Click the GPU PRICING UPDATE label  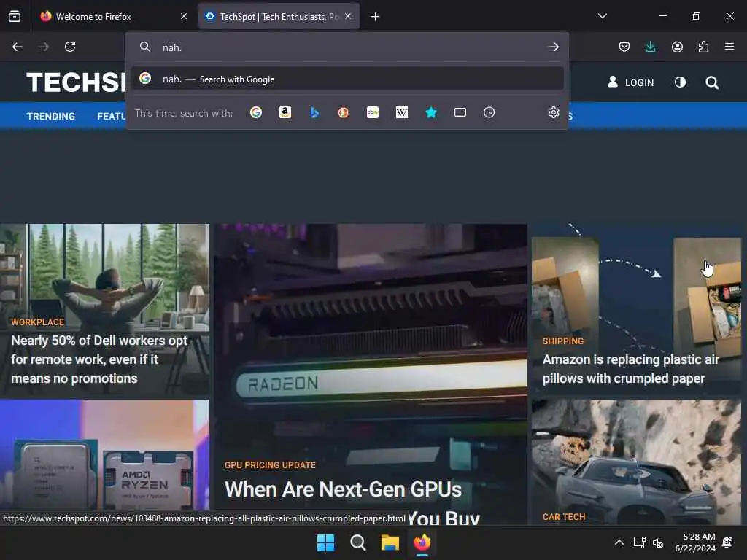pyautogui.click(x=270, y=464)
